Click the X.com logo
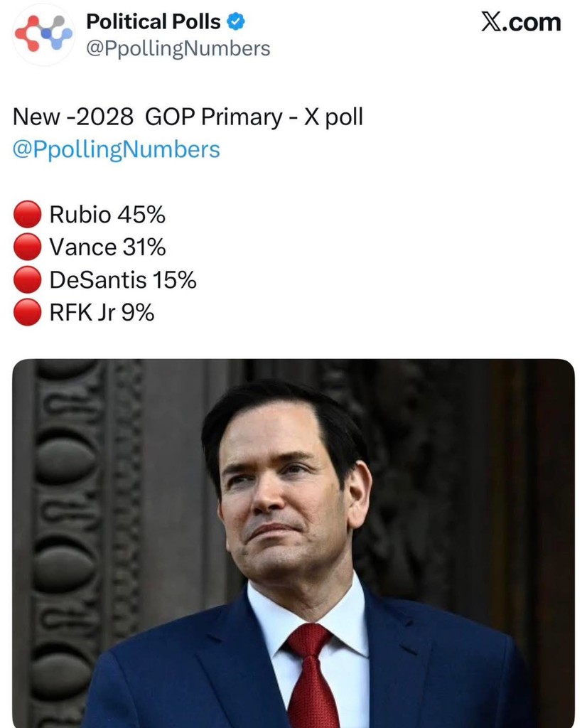This screenshot has height=728, width=587. [x=521, y=22]
